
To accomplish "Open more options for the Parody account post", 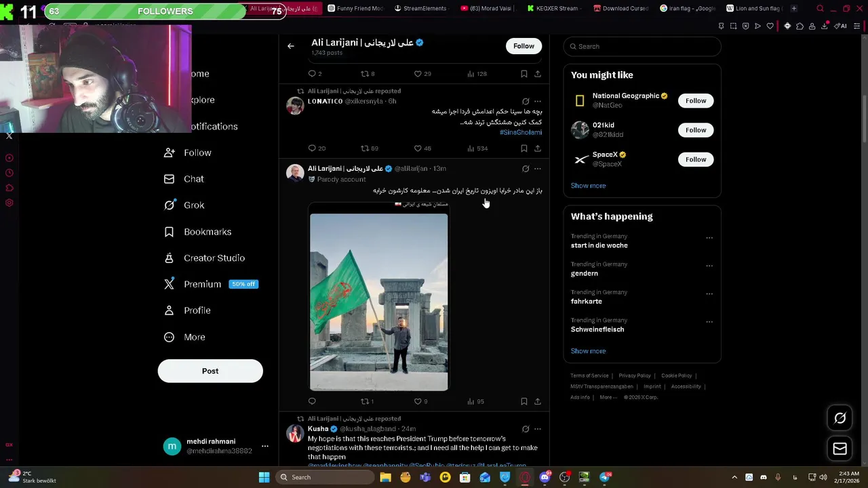I will 538,168.
